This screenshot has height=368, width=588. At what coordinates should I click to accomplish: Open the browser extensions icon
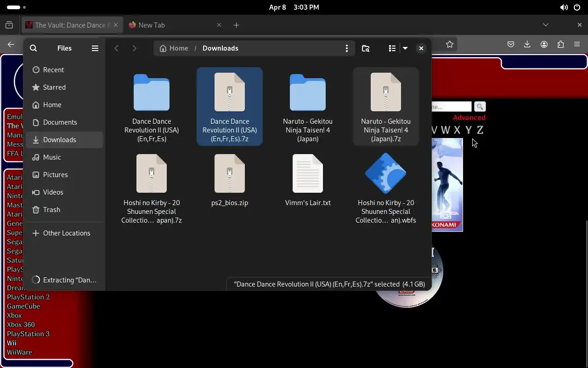(560, 45)
